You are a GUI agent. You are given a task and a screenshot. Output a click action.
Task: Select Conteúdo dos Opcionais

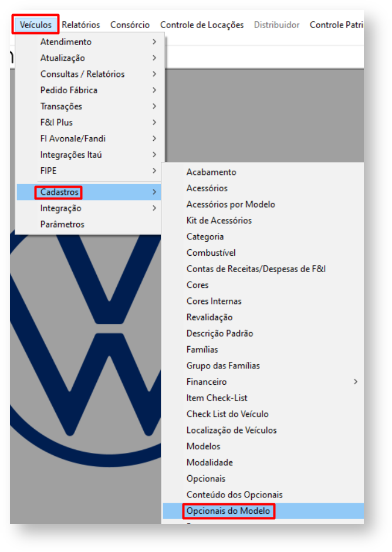click(x=263, y=495)
